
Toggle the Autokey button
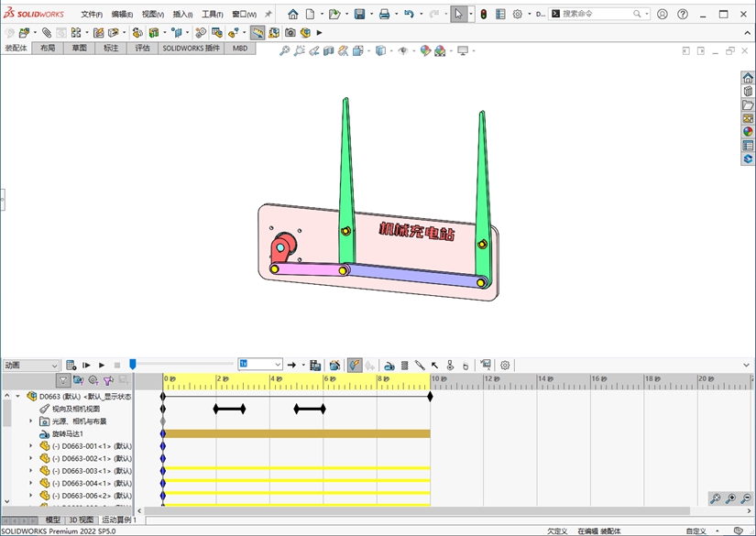[x=355, y=365]
